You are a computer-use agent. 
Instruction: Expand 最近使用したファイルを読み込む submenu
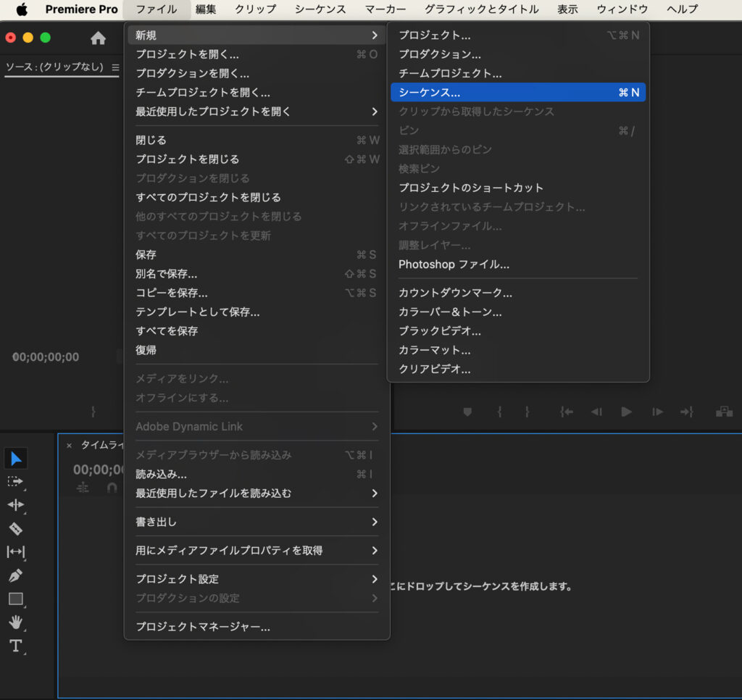coord(375,493)
